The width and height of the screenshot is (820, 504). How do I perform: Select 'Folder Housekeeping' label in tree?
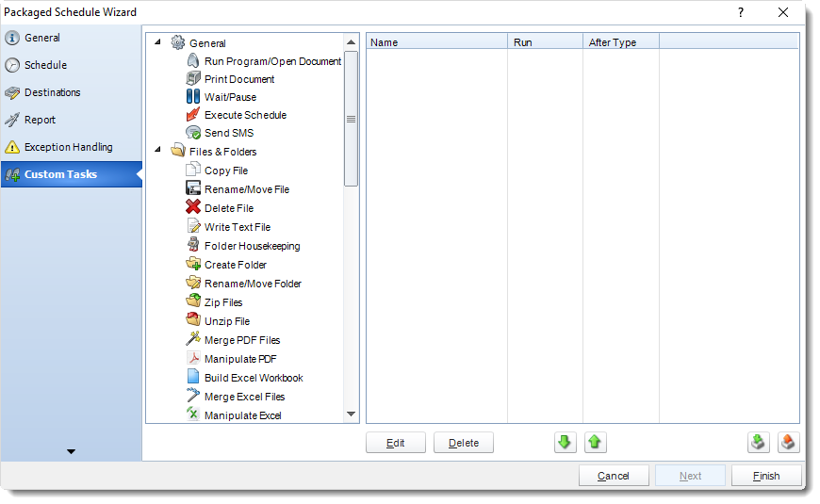pyautogui.click(x=252, y=246)
